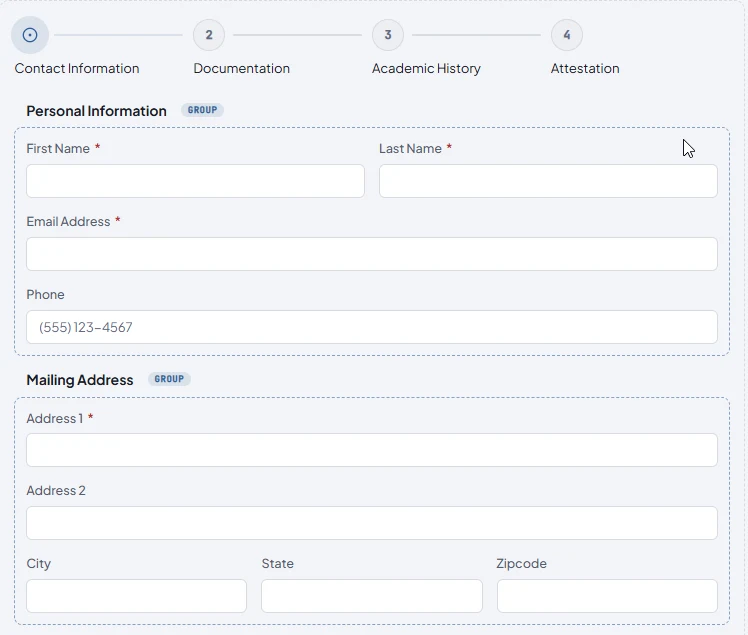Click the State label
This screenshot has height=635, width=748.
(x=278, y=564)
